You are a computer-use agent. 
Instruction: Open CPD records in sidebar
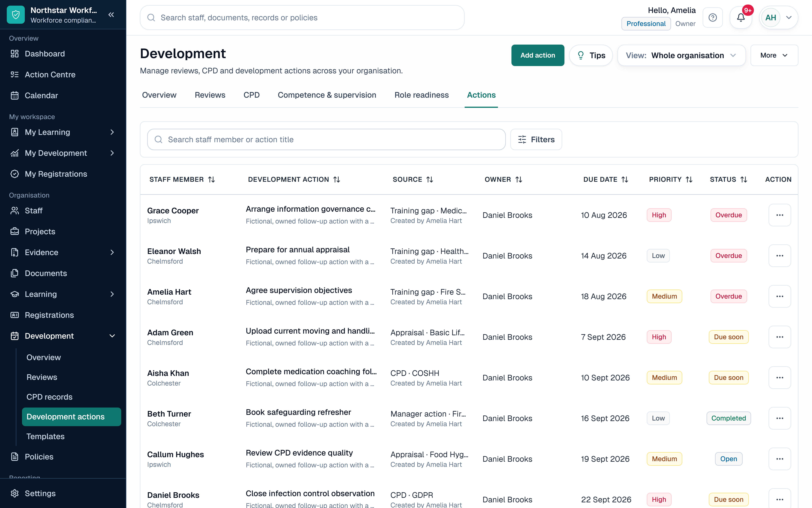[x=71, y=397]
